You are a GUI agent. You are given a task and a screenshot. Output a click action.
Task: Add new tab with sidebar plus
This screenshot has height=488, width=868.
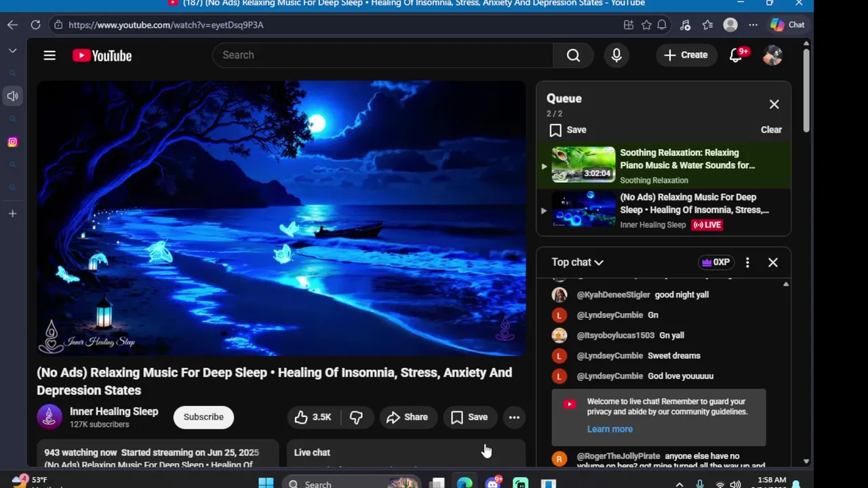click(12, 213)
